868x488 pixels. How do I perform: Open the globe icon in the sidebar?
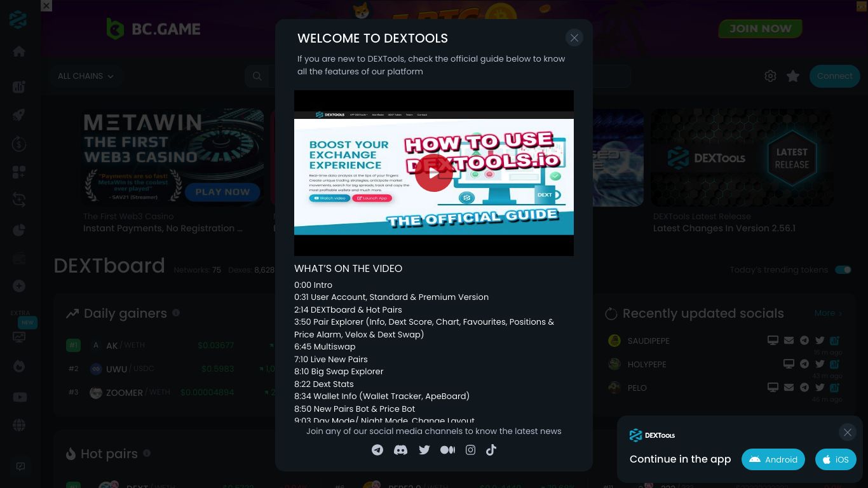point(19,425)
